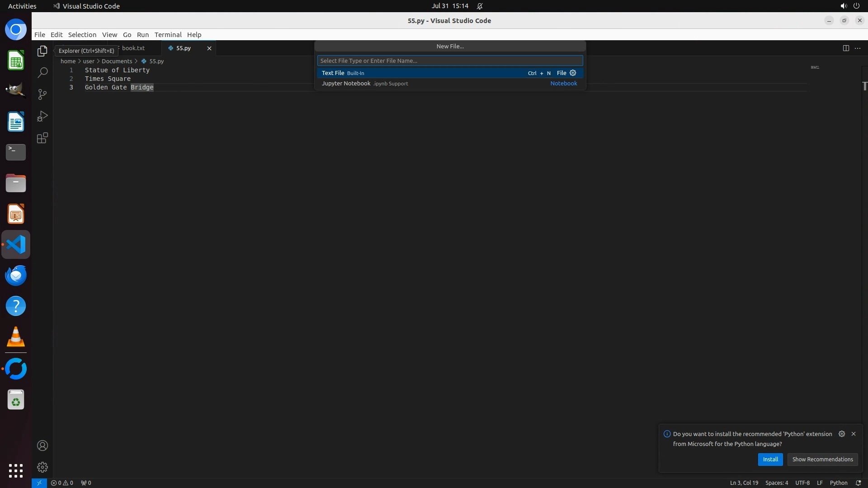The width and height of the screenshot is (868, 488).
Task: Install the recommended Python extension
Action: pos(770,459)
